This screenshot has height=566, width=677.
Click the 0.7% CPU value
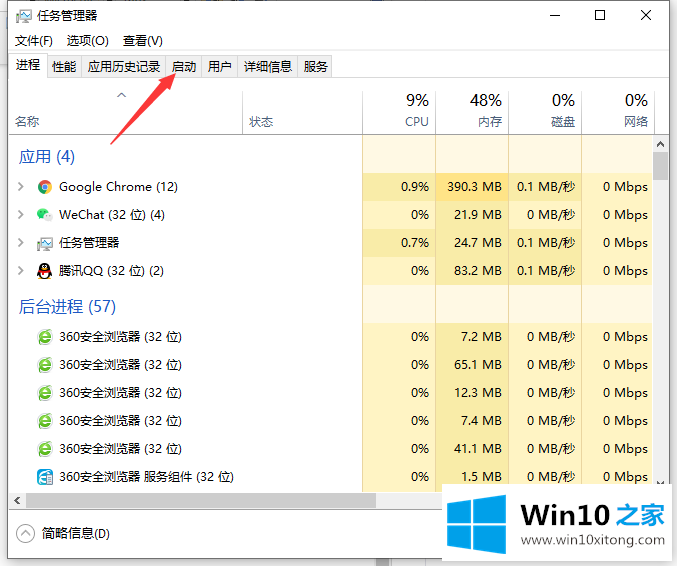coord(415,243)
